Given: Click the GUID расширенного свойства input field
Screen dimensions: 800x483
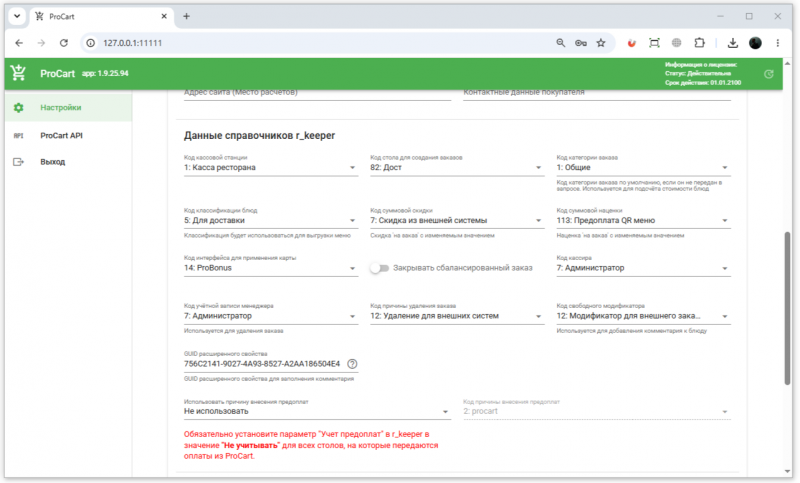Looking at the screenshot, I should tap(262, 364).
